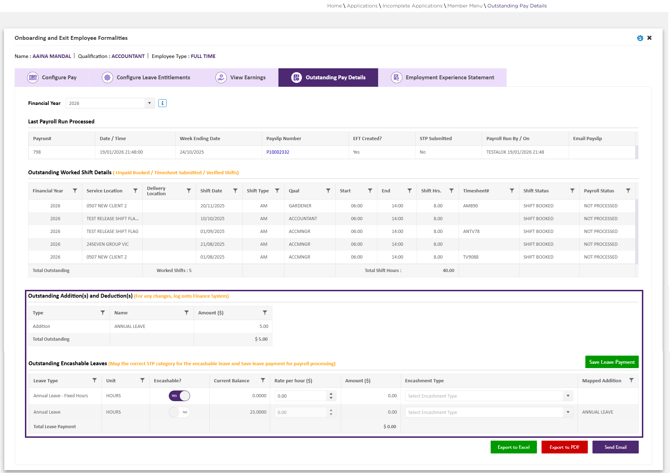Screen dimensions: 670x473
Task: Open the Employment Experience Statement tab
Action: (x=443, y=77)
